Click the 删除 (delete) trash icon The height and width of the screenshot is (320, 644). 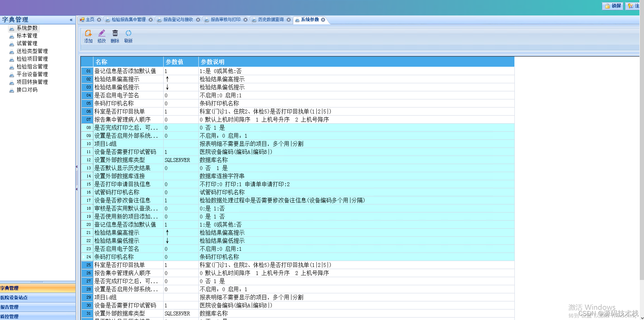pos(115,37)
